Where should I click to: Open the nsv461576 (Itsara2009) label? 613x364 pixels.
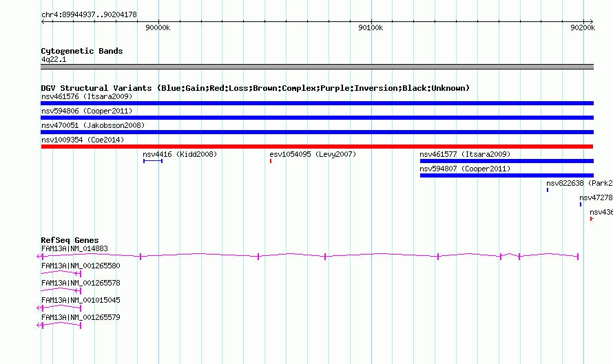87,96
